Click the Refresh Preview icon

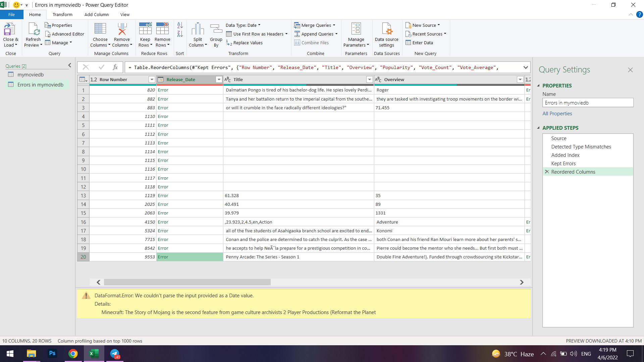coord(33,29)
